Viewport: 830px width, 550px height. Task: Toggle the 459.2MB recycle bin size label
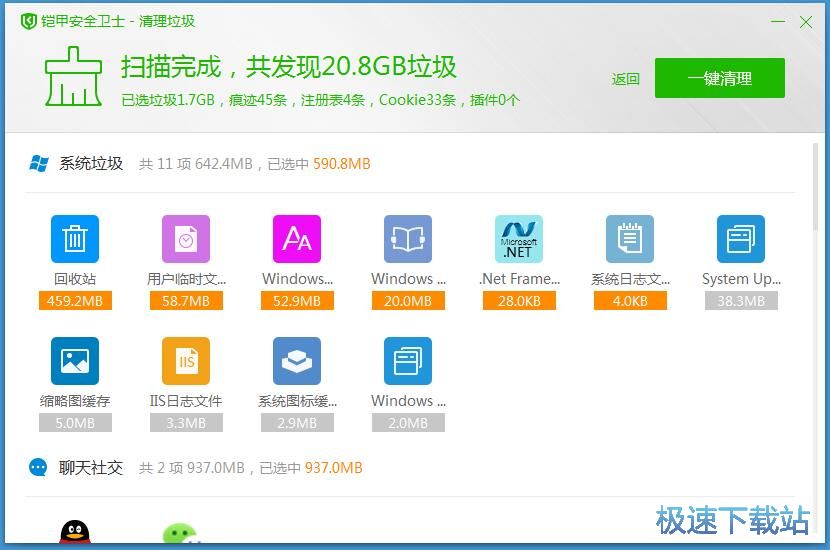pyautogui.click(x=75, y=301)
